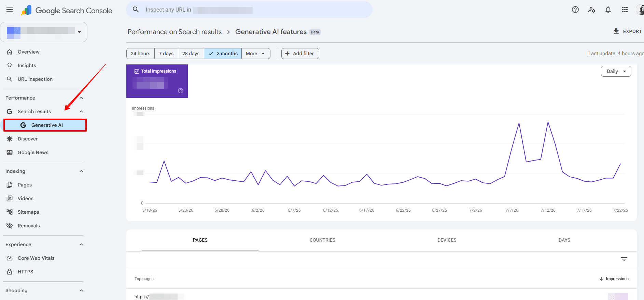This screenshot has width=644, height=300.
Task: Select the 28 days date range
Action: click(191, 54)
